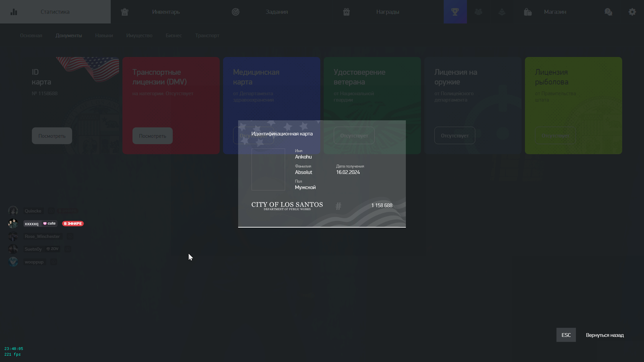Open the Статистика tab

pyautogui.click(x=55, y=12)
